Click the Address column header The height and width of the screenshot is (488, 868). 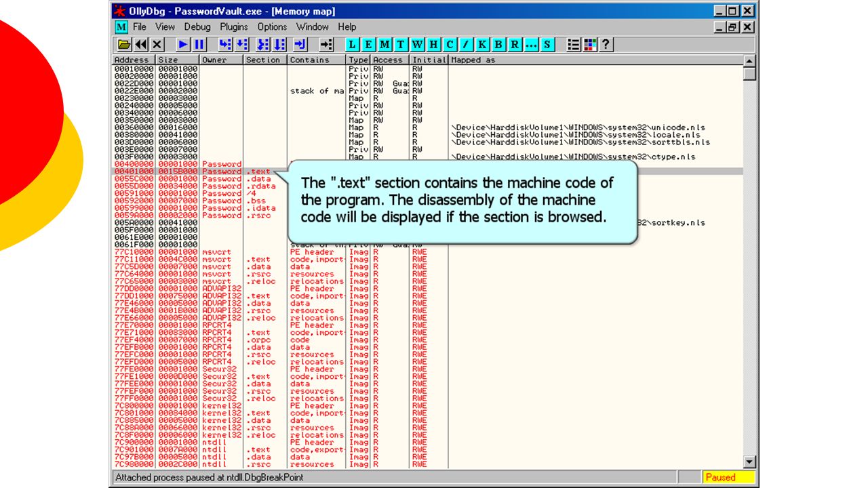(134, 60)
